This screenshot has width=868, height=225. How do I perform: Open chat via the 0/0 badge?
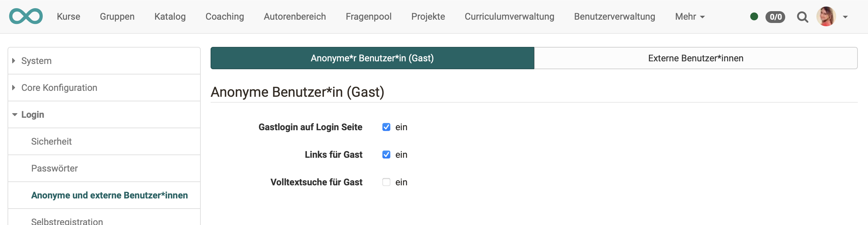pyautogui.click(x=775, y=17)
